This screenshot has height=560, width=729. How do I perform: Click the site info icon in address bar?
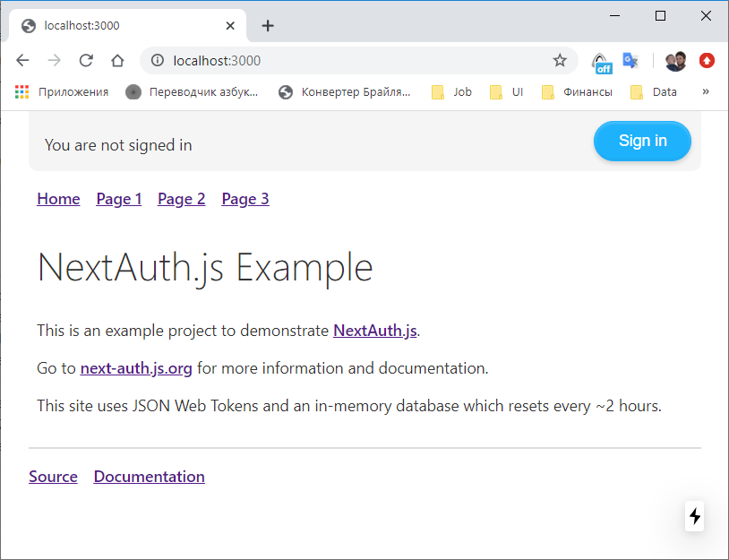point(159,60)
